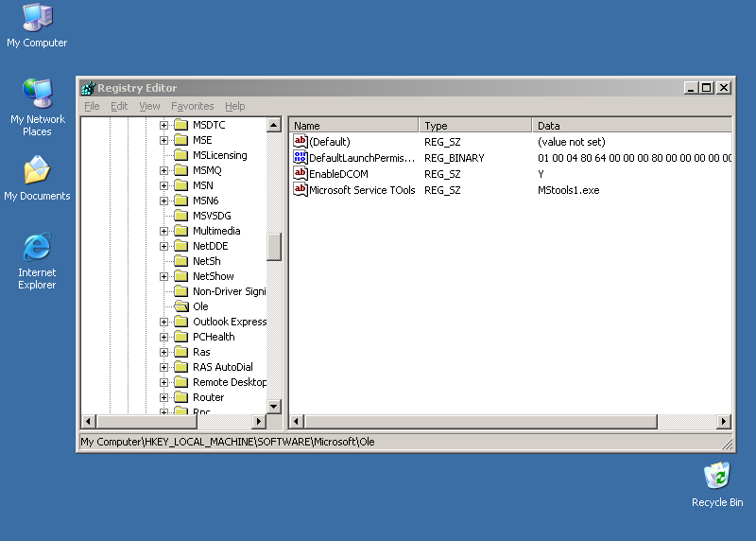The width and height of the screenshot is (756, 541).
Task: Select the Router key label
Action: (208, 397)
